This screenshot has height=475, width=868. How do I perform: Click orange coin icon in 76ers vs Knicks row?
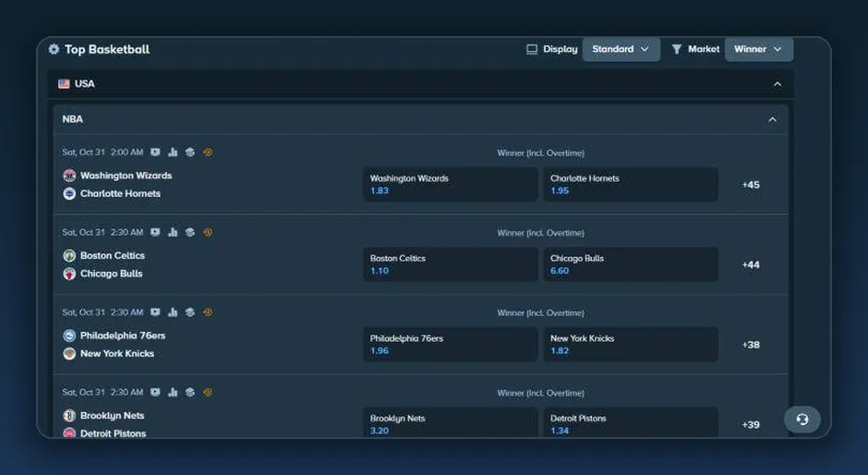(208, 312)
